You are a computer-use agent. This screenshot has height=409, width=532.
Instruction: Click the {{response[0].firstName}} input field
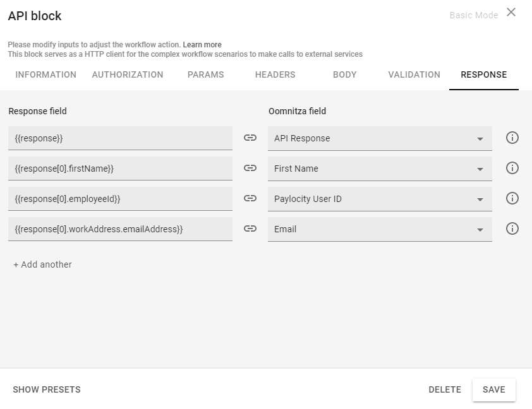coord(120,169)
